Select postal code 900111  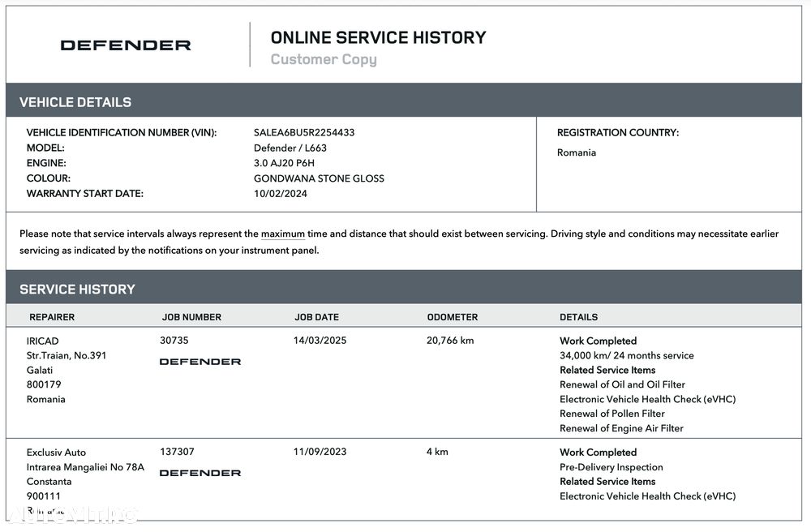44,496
